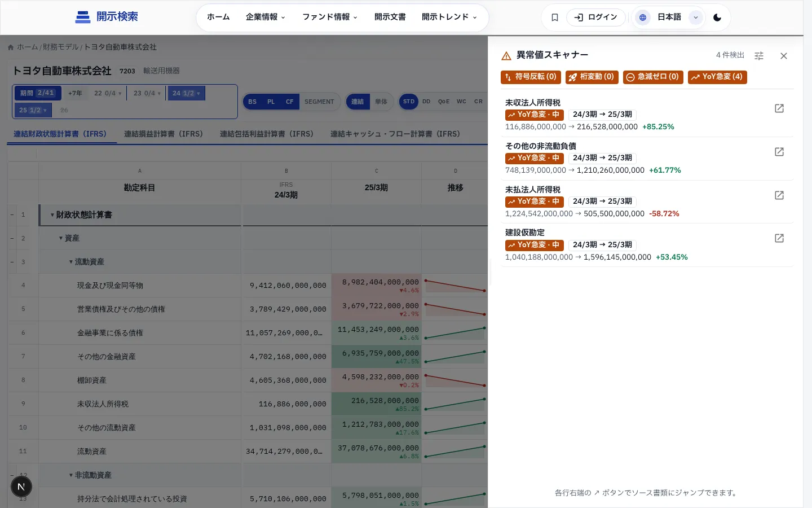Click the globe language icon
The image size is (812, 508).
(x=643, y=17)
